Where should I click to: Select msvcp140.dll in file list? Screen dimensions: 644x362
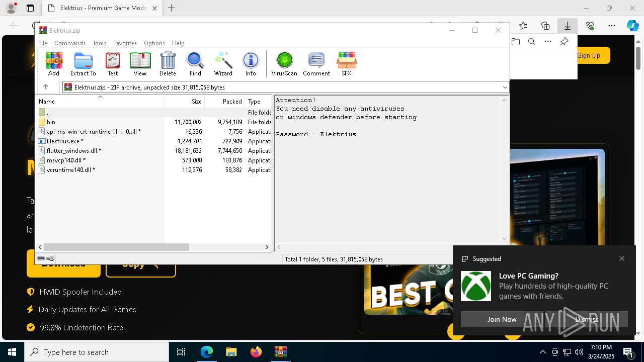[x=154, y=160]
